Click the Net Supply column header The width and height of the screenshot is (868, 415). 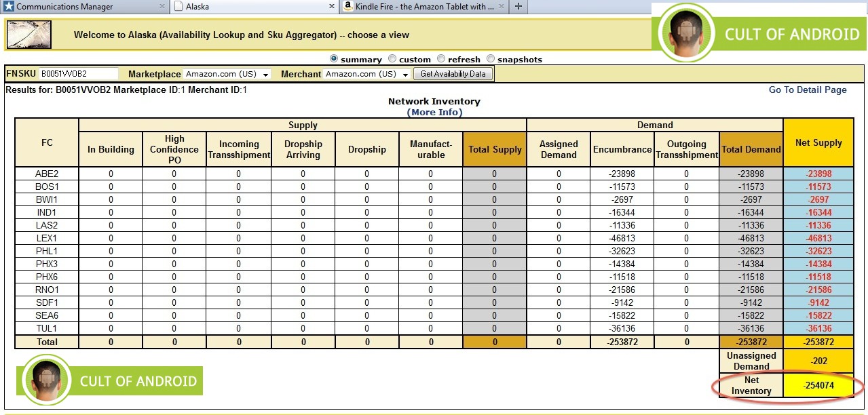point(818,142)
